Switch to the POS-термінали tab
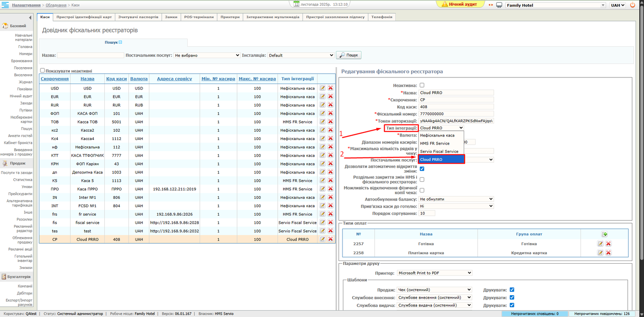 tap(199, 17)
